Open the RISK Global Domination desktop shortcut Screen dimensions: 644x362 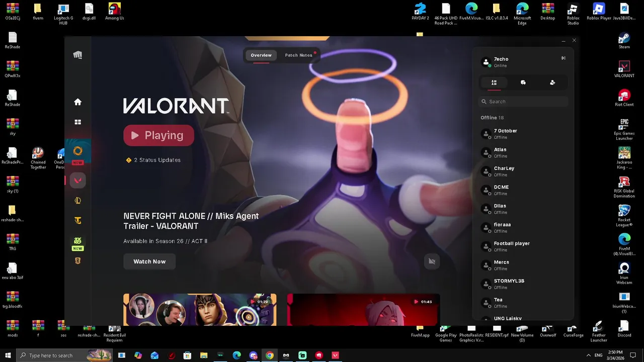coord(624,187)
